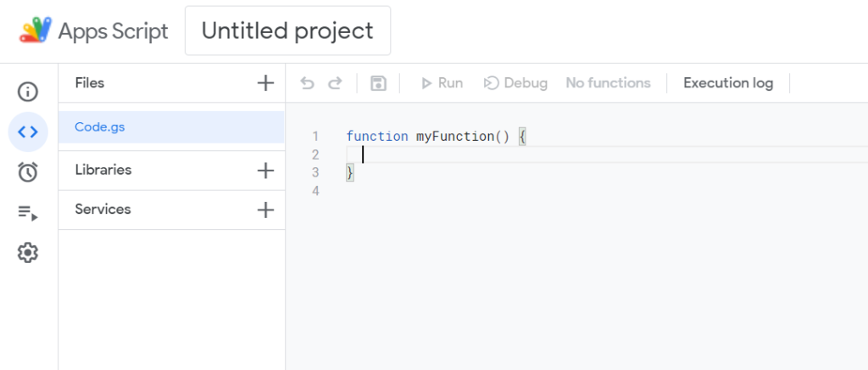Viewport: 868px width, 370px height.
Task: Click the Undo arrow icon
Action: coord(307,83)
